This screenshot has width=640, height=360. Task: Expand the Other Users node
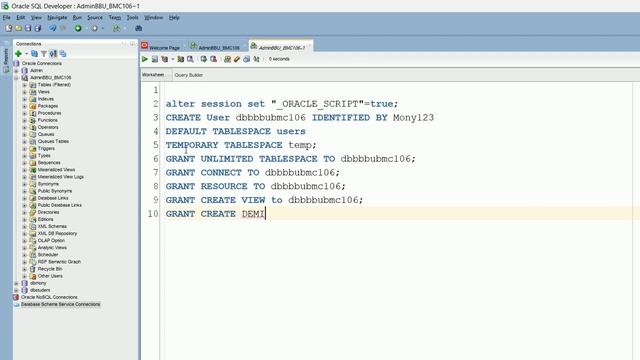[x=24, y=276]
